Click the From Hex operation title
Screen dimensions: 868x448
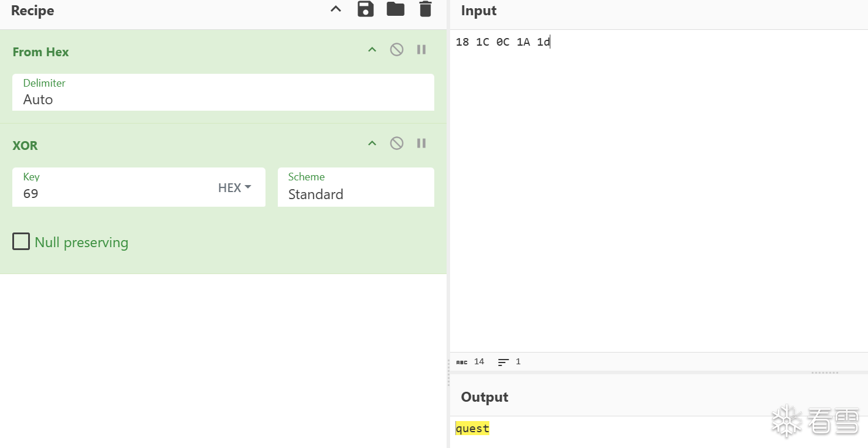pos(40,52)
